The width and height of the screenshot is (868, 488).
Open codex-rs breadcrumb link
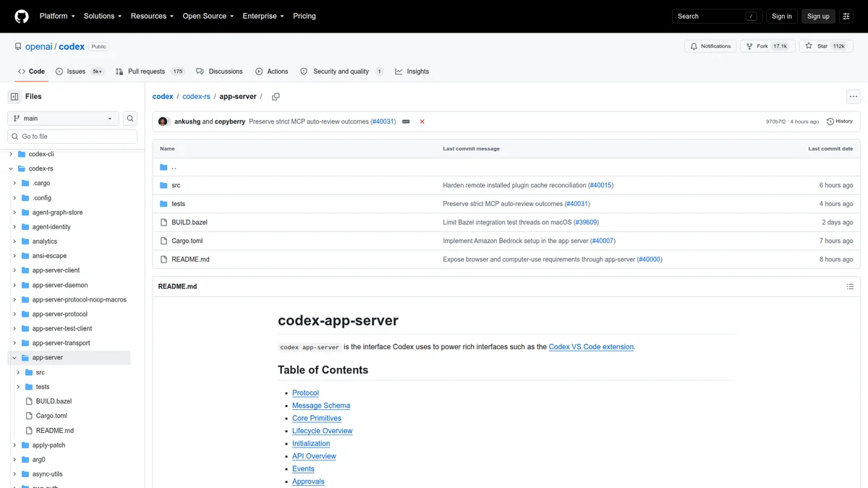196,96
